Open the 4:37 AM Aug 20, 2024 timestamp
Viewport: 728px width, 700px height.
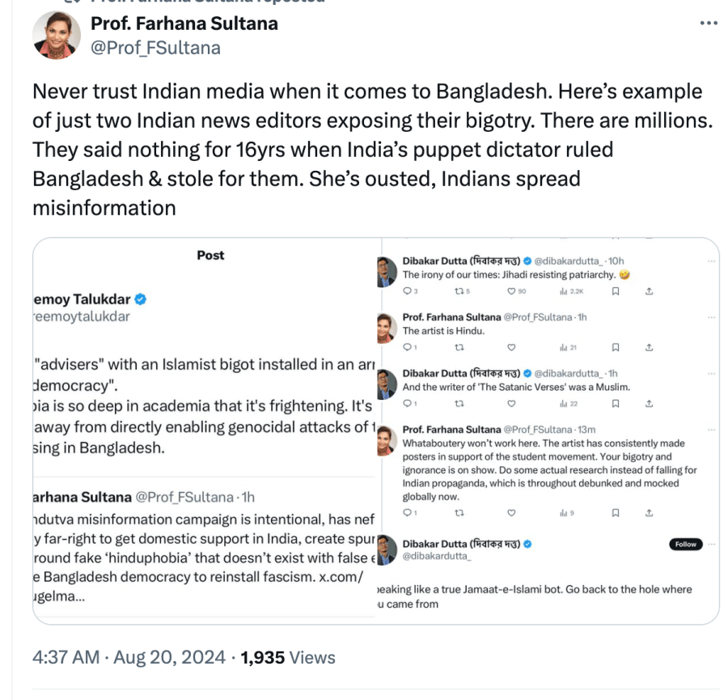(129, 657)
